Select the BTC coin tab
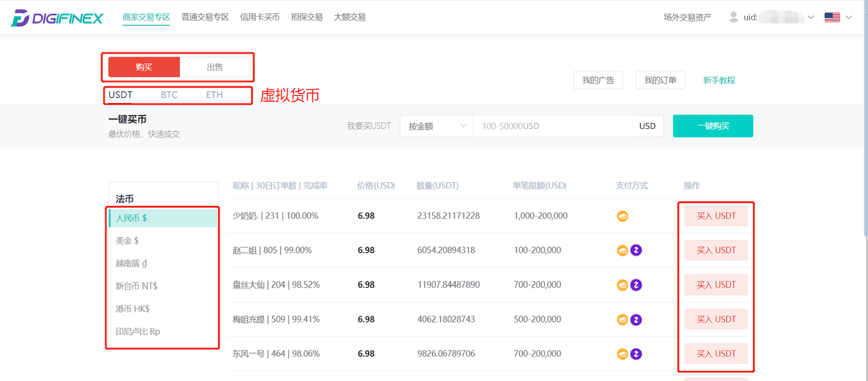The height and width of the screenshot is (381, 868). [169, 95]
